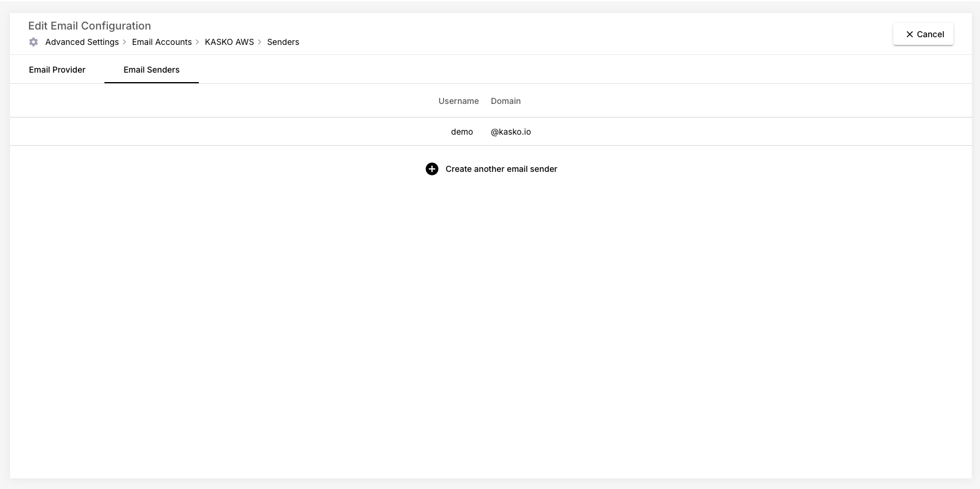Select the @kasko.io domain cell
Image resolution: width=980 pixels, height=489 pixels.
coord(511,132)
